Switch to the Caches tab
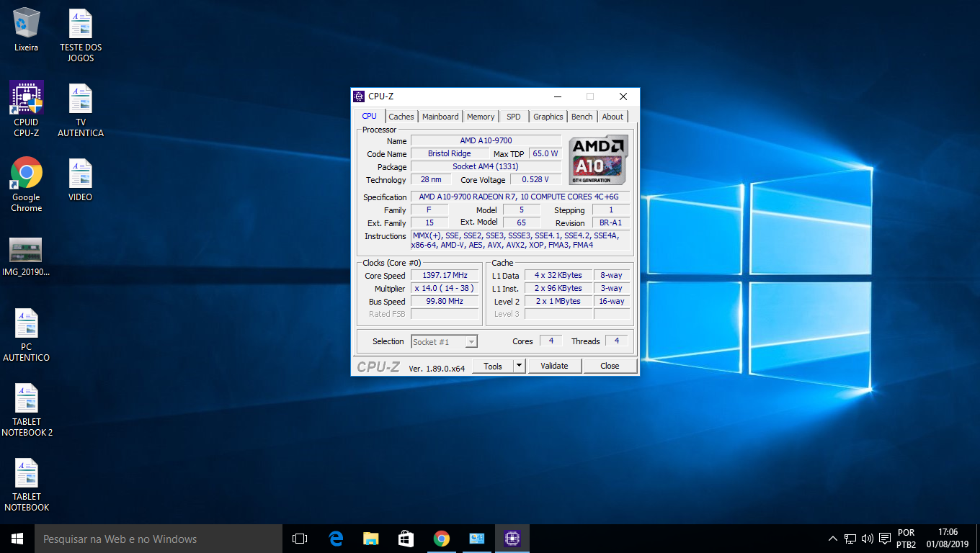Viewport: 980px width, 553px height. (401, 117)
